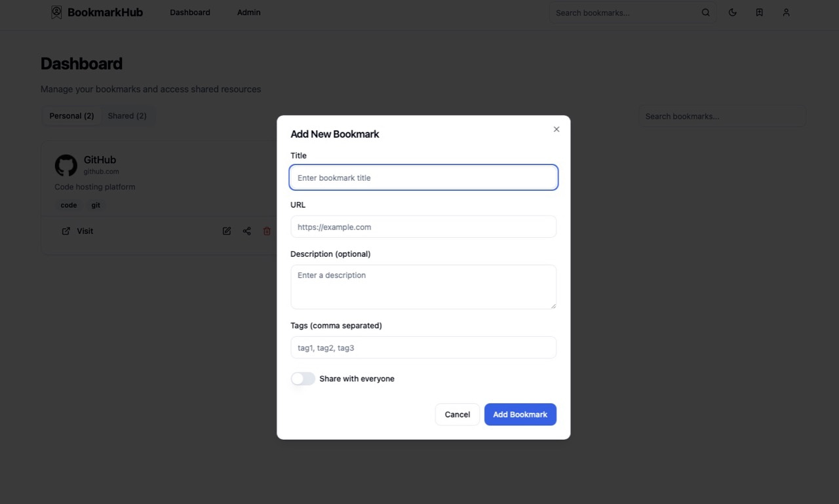Switch to the Shared (2) tab
The image size is (839, 504).
(127, 116)
